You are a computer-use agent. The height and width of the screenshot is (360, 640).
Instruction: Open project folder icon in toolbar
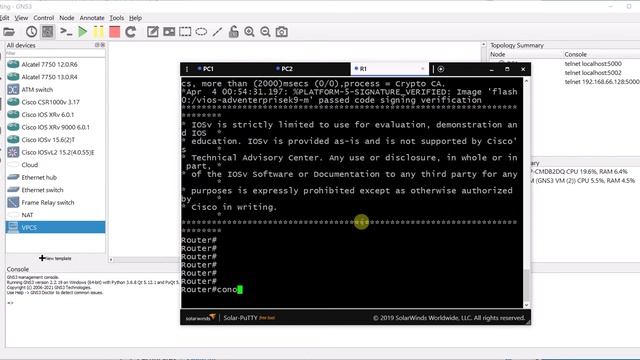pyautogui.click(x=9, y=32)
